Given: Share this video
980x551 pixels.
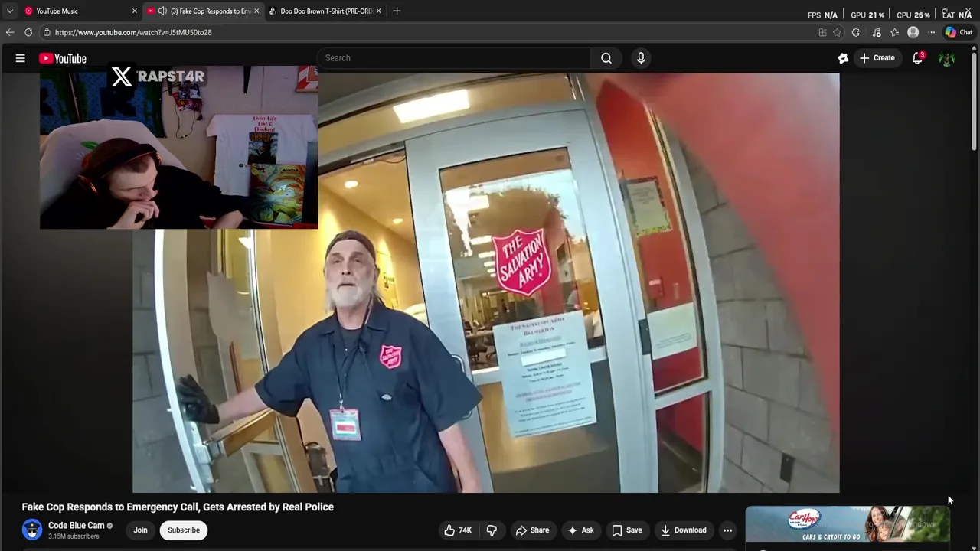Looking at the screenshot, I should tap(532, 530).
